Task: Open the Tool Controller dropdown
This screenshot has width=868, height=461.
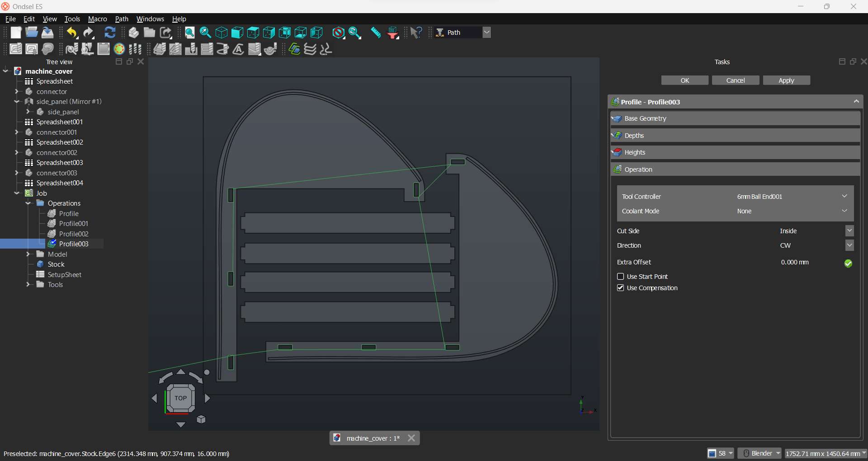Action: click(x=844, y=196)
